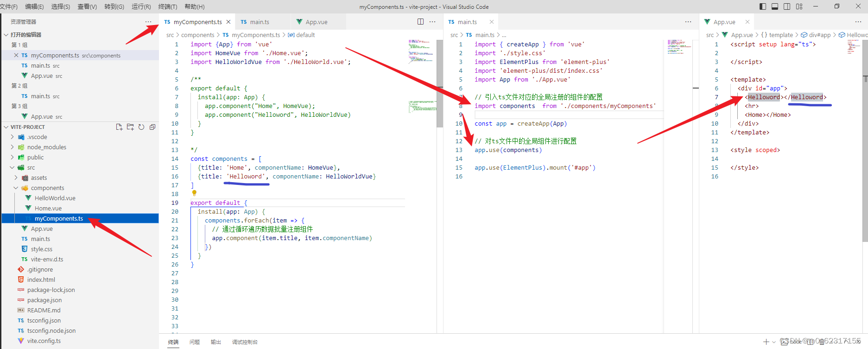
Task: Open explorer panel more actions (ellipsis)
Action: point(148,22)
